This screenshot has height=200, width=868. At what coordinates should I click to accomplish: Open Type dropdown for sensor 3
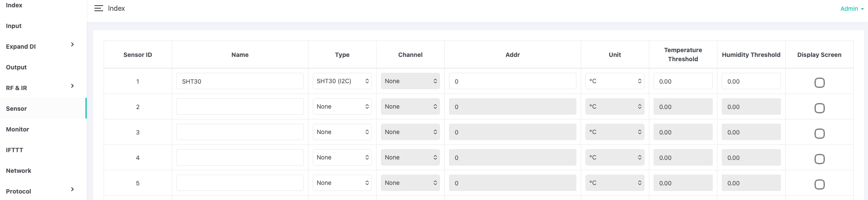coord(342,132)
